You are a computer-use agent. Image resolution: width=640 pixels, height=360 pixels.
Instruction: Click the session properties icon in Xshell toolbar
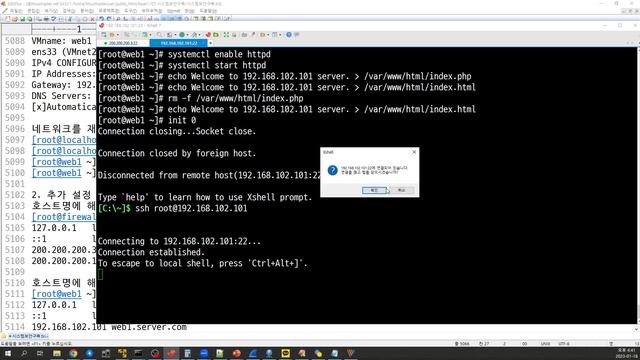coord(145,35)
